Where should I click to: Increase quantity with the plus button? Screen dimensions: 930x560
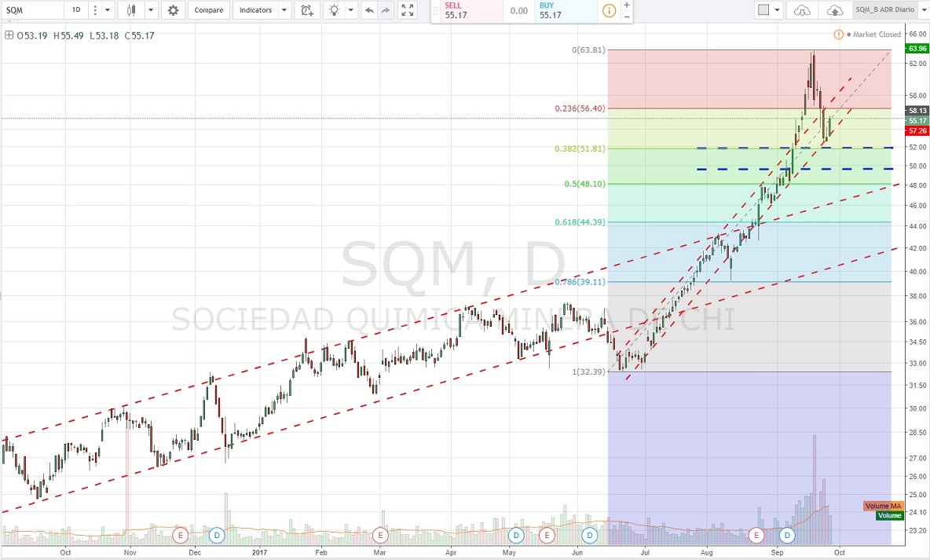(x=626, y=5)
